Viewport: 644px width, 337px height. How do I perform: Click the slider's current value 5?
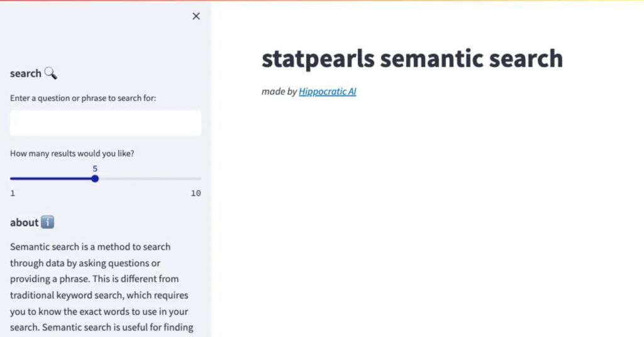[x=95, y=168]
